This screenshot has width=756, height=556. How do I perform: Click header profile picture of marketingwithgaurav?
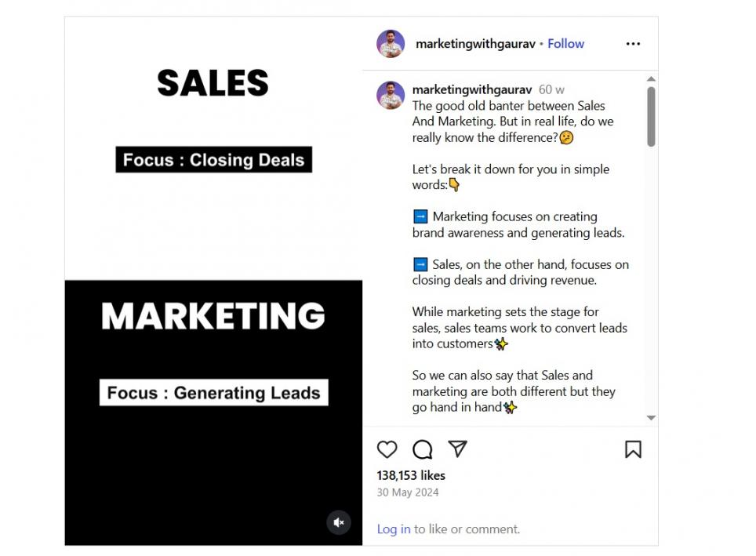click(x=391, y=44)
